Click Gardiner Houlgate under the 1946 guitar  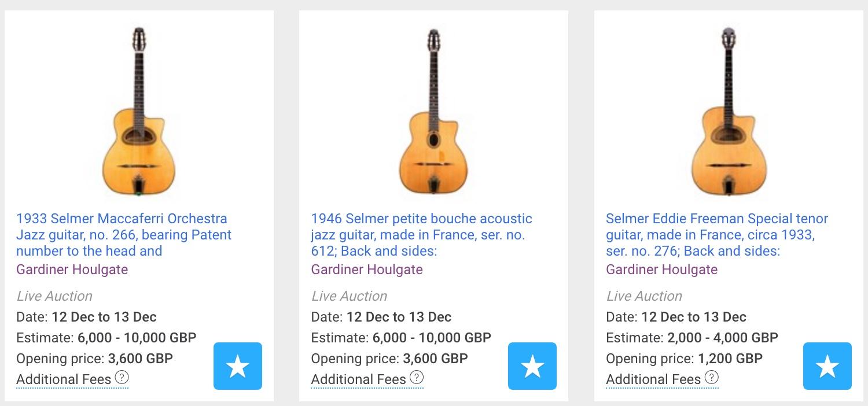367,270
